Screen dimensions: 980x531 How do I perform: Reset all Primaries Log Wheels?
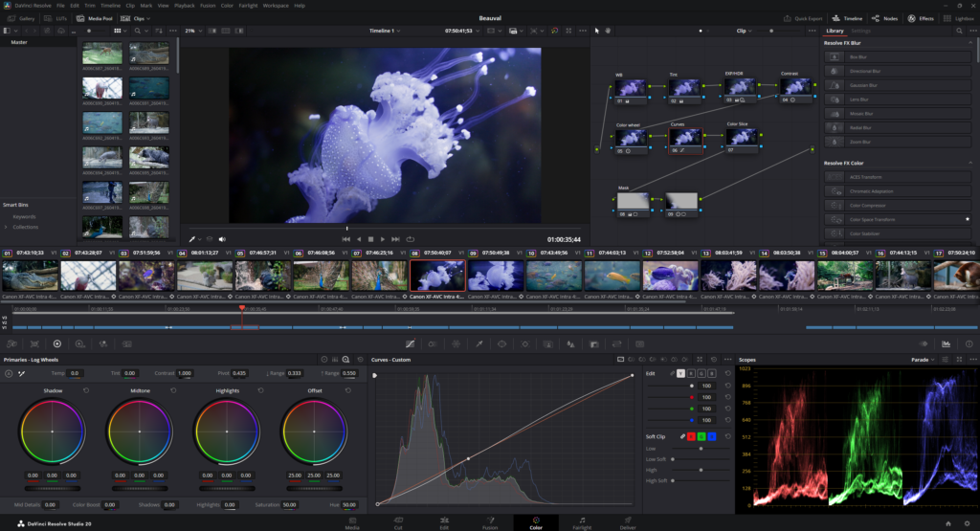click(360, 360)
